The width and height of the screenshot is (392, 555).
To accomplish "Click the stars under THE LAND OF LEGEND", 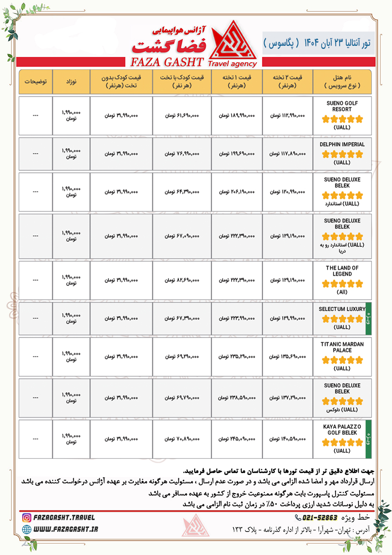I will click(342, 284).
